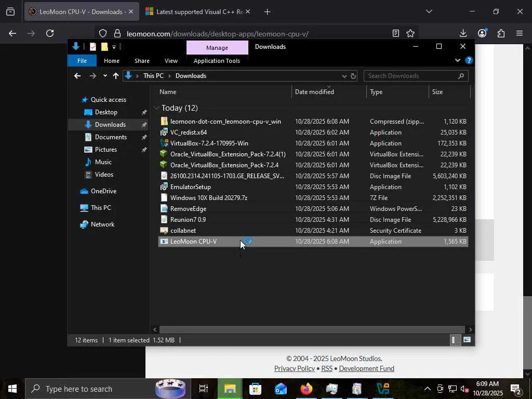The height and width of the screenshot is (399, 532).
Task: Click the Manage contextual tab
Action: pos(217,48)
